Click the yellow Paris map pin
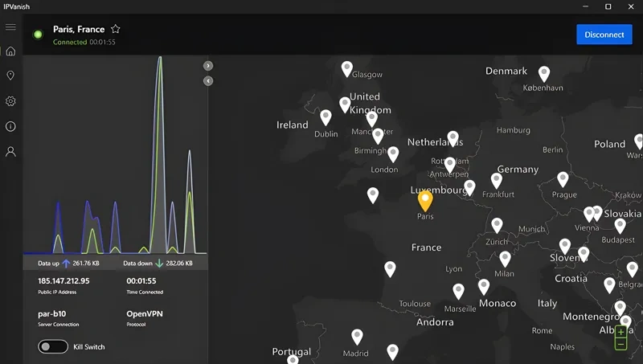Viewport: 643px width, 364px height. click(425, 200)
